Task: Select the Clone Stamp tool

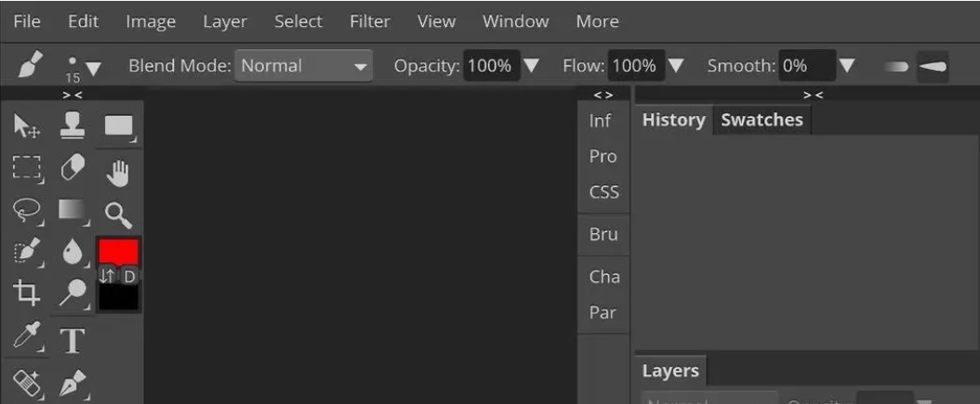Action: 72,126
